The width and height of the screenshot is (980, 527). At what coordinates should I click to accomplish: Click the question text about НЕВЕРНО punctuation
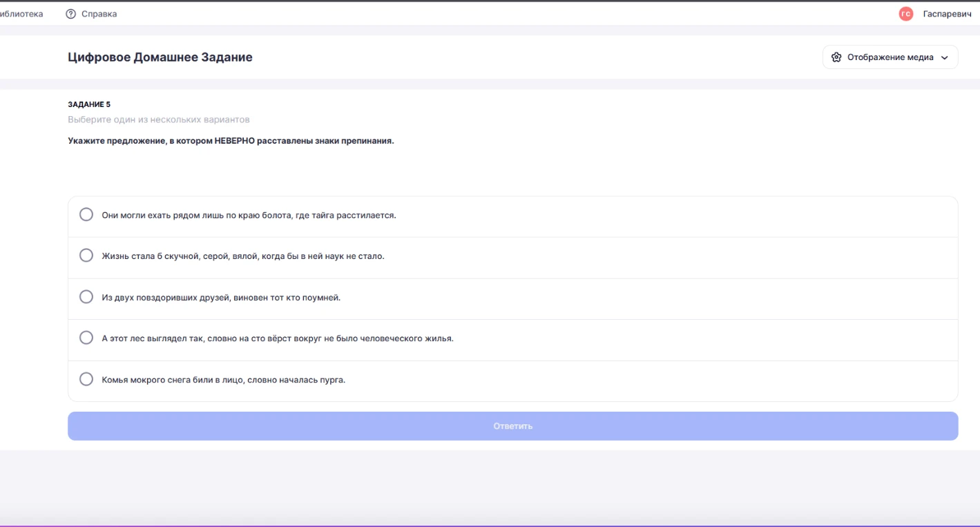click(x=231, y=141)
